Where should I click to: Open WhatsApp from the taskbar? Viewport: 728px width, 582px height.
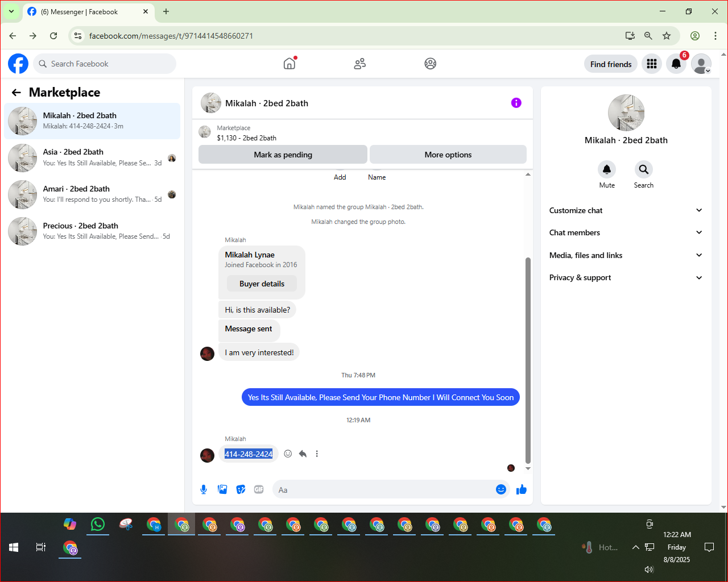click(x=98, y=524)
